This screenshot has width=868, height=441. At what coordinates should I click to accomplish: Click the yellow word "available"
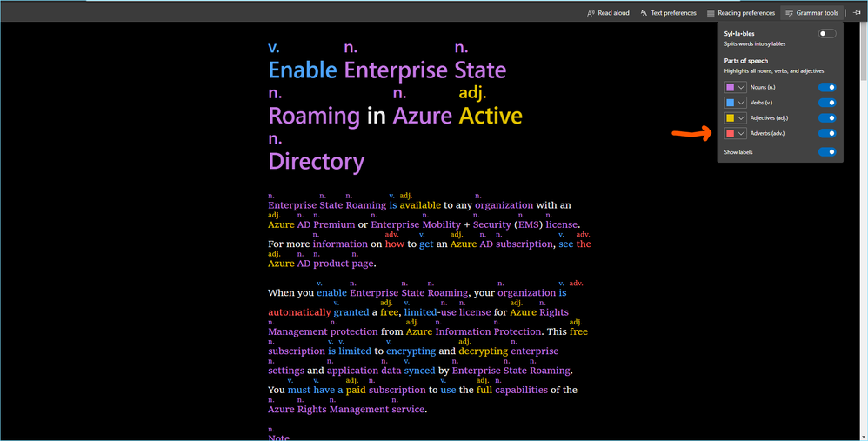[x=420, y=205]
